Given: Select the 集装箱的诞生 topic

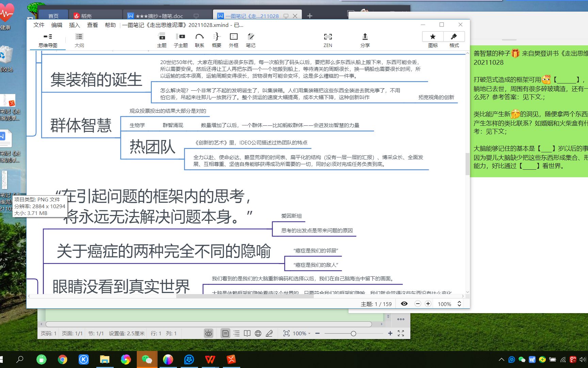Looking at the screenshot, I should coord(96,79).
